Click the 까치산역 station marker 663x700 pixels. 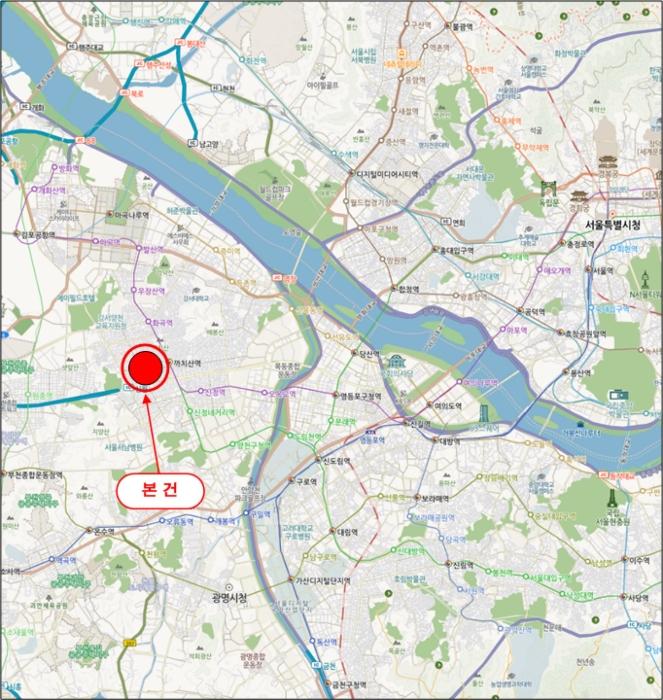pyautogui.click(x=171, y=363)
